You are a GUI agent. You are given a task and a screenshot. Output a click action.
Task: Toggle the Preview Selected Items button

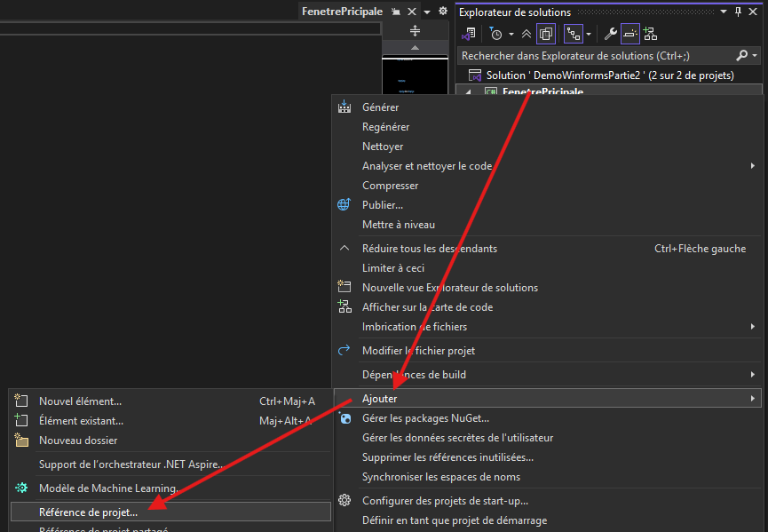tap(629, 34)
